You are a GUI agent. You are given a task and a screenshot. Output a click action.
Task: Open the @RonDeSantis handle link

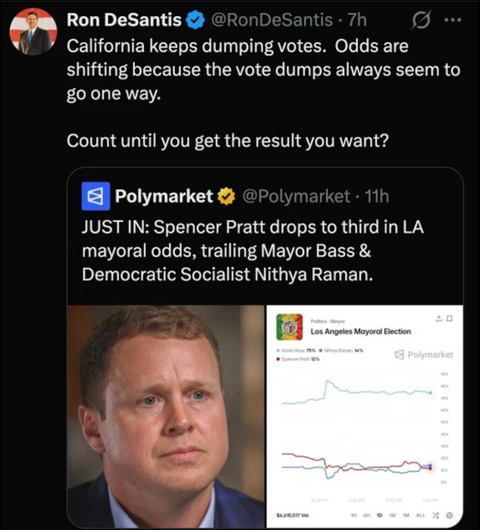click(272, 20)
